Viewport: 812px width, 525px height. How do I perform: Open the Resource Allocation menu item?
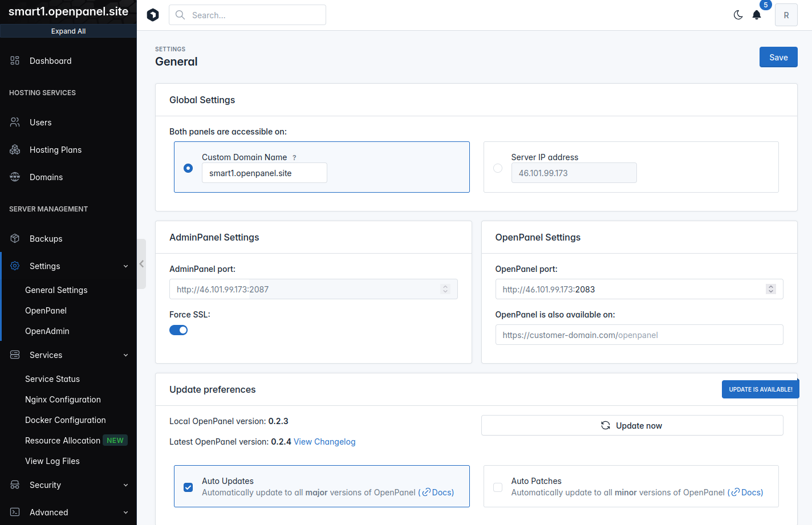point(63,441)
